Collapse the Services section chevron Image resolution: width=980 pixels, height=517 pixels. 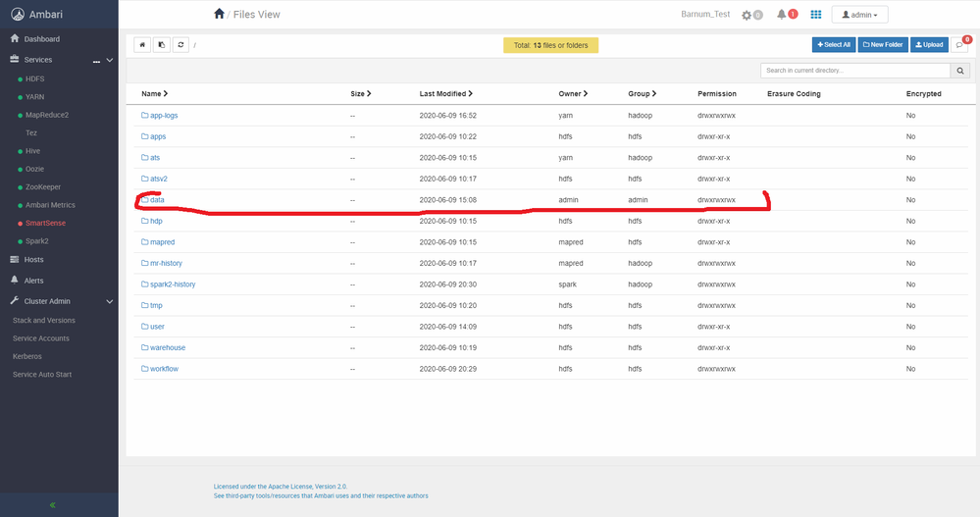[109, 60]
